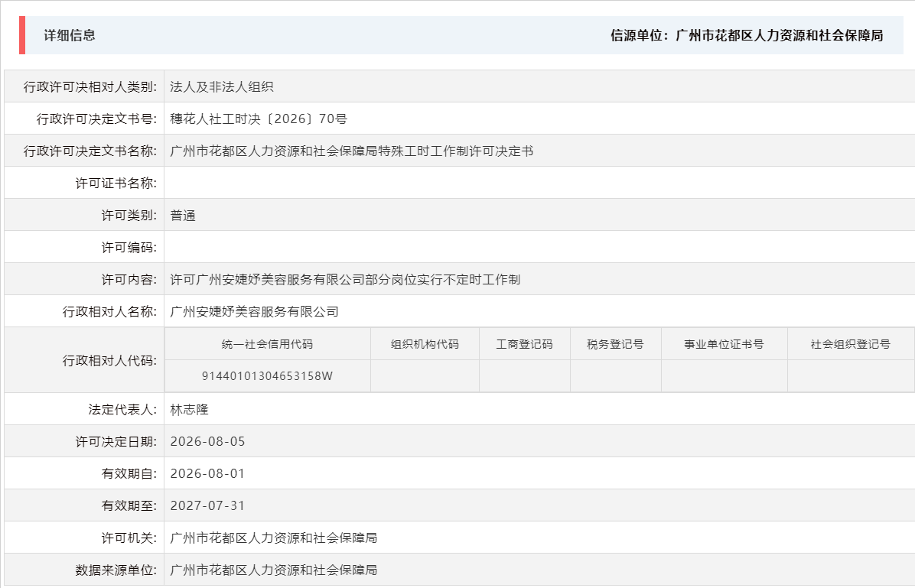915x588 pixels.
Task: Click label 行政许可决定文书名称
Action: coord(90,151)
